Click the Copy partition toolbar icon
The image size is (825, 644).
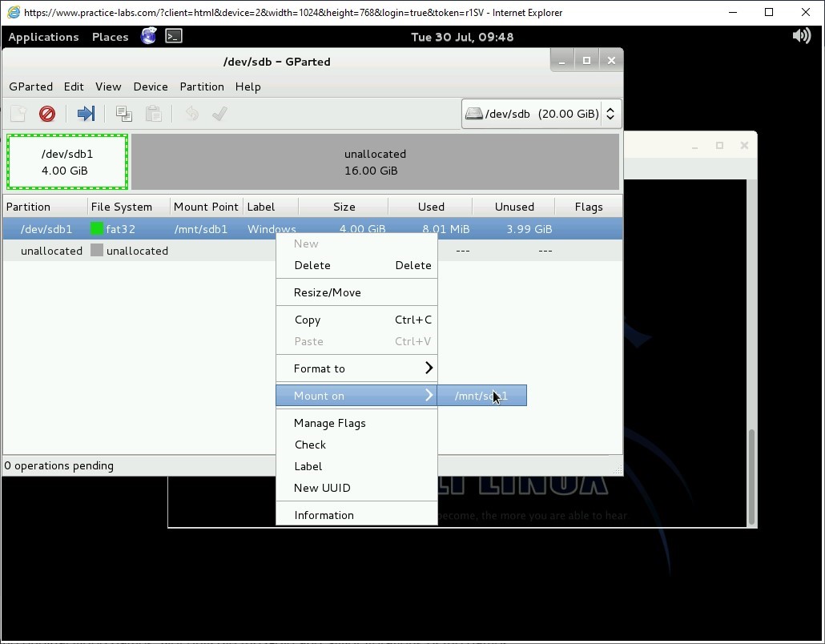[123, 114]
